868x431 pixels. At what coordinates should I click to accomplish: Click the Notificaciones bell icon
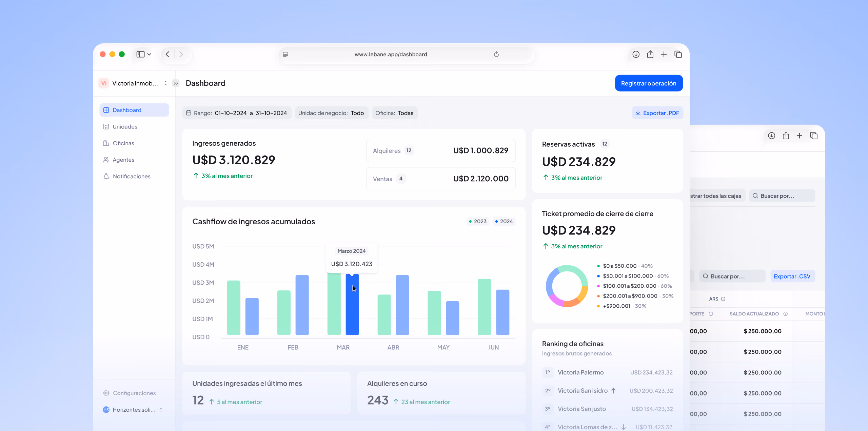point(106,177)
